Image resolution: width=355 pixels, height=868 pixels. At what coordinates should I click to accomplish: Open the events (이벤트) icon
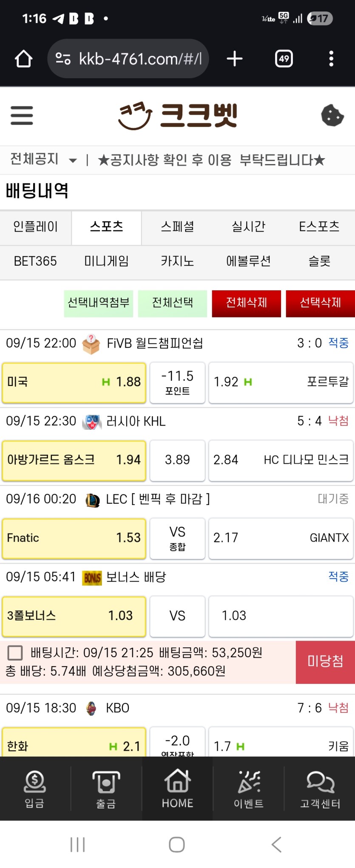pyautogui.click(x=249, y=789)
